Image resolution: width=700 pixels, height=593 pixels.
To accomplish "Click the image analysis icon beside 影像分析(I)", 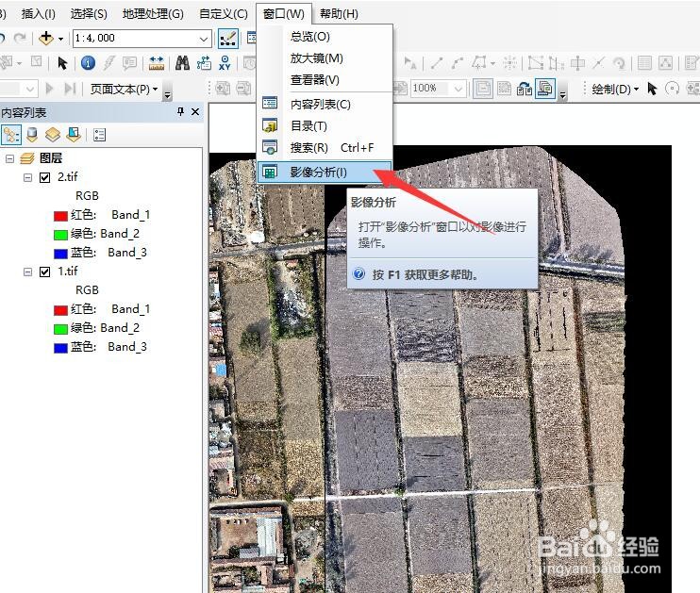I will (270, 172).
